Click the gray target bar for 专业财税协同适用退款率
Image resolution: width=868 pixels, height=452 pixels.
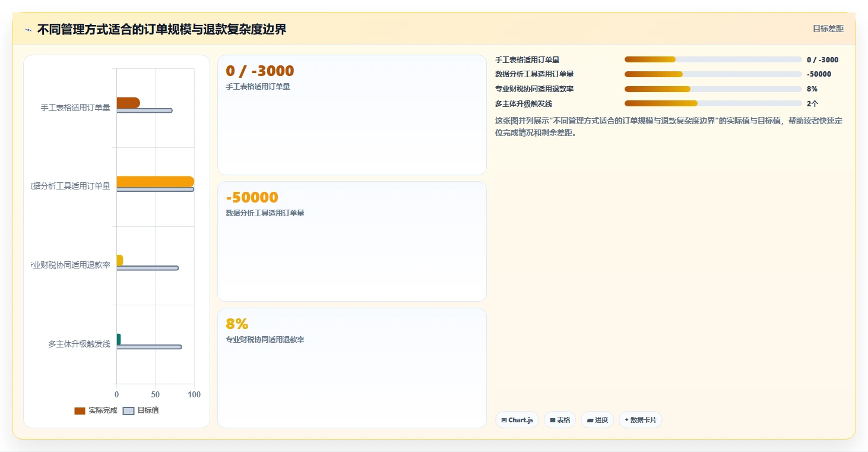coord(147,268)
